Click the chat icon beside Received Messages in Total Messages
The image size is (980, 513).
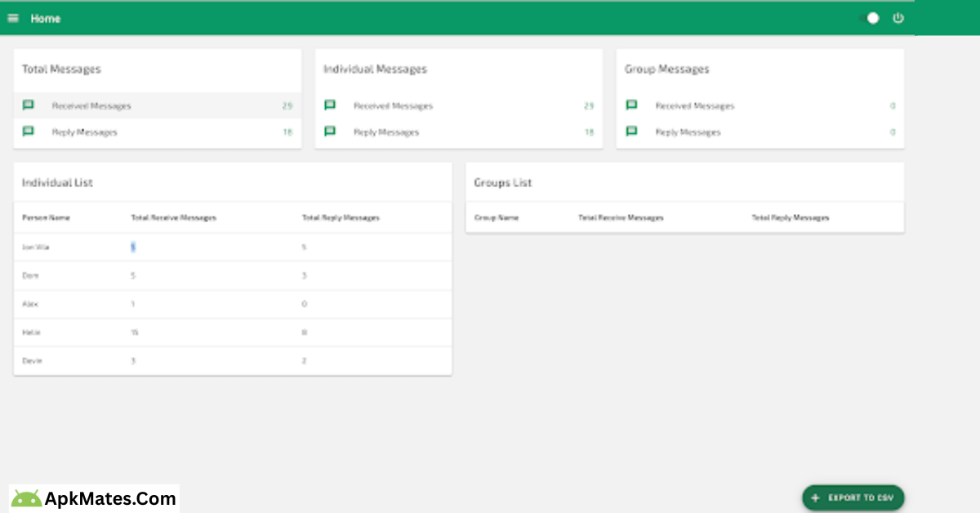tap(28, 105)
